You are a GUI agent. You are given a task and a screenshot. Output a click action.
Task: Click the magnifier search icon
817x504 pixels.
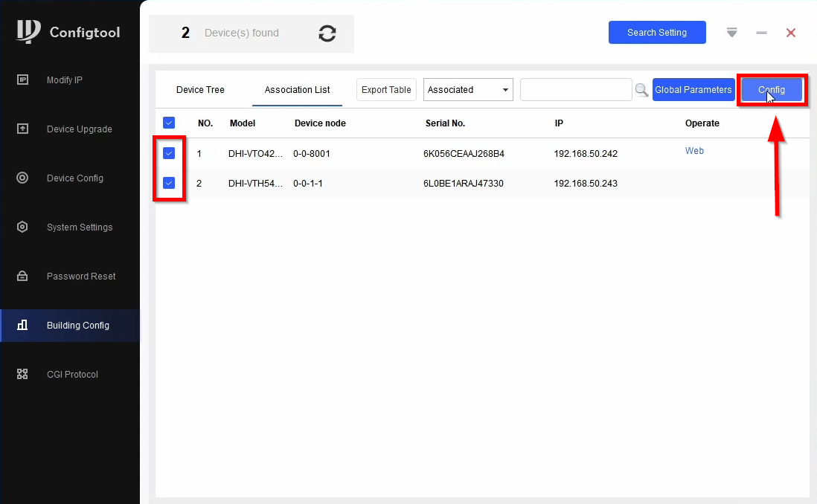[641, 90]
